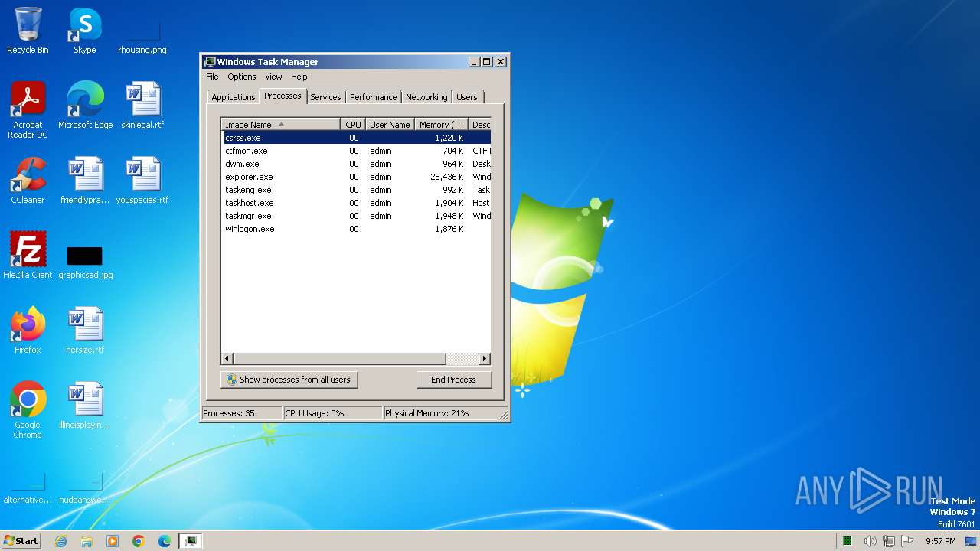This screenshot has width=980, height=551.
Task: Select the taskhost.exe process
Action: pyautogui.click(x=356, y=203)
